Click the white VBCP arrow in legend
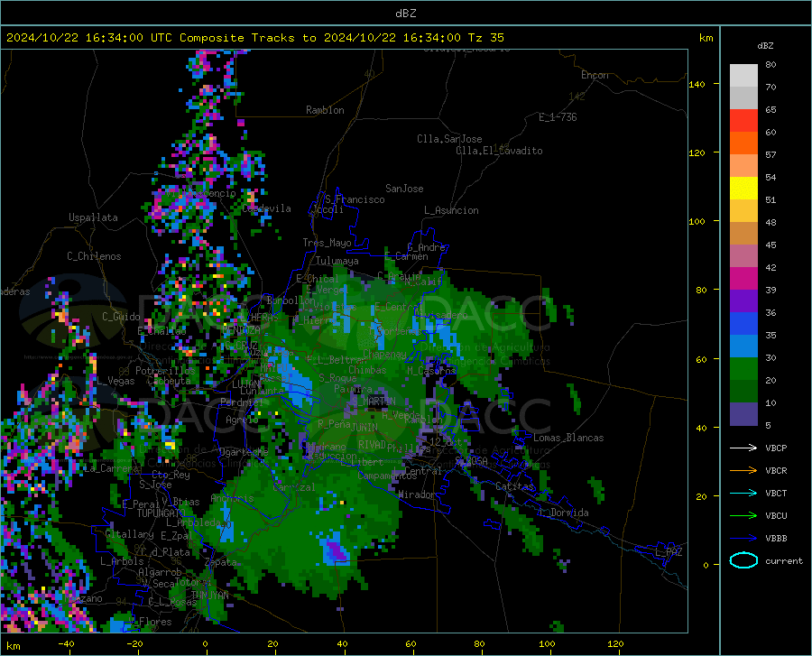Screen dimensions: 812x656 click(x=743, y=448)
